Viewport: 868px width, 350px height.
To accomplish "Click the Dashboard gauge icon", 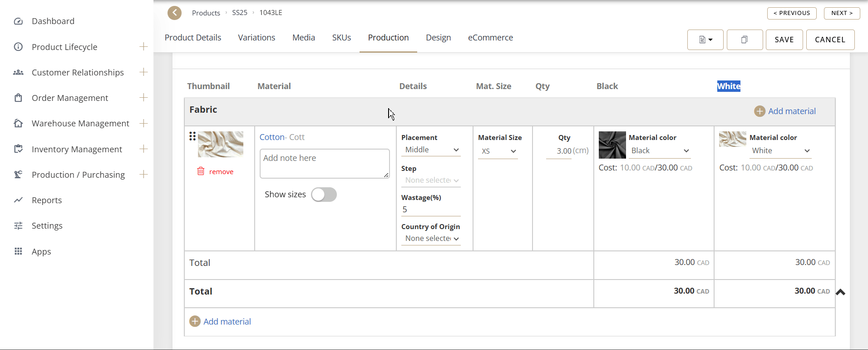I will point(18,21).
